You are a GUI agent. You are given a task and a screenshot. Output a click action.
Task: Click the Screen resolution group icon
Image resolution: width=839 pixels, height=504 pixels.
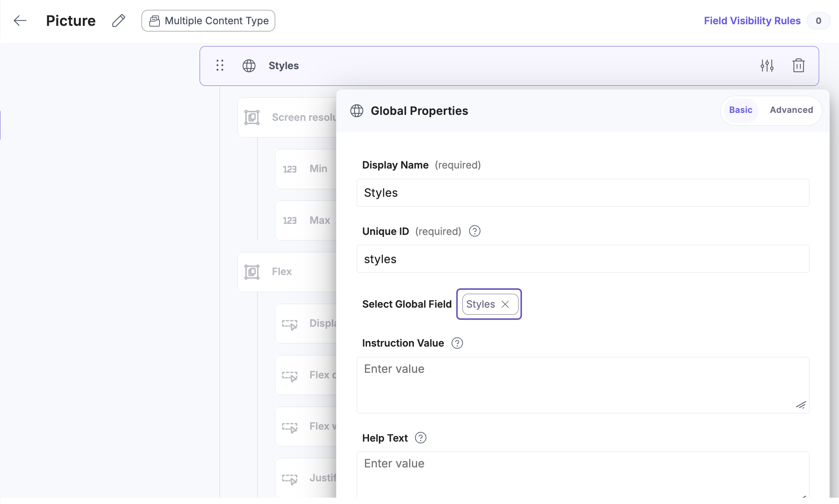coord(252,118)
